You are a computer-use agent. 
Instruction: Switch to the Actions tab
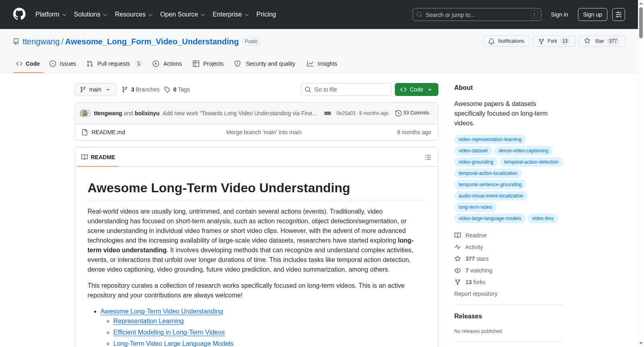click(167, 64)
